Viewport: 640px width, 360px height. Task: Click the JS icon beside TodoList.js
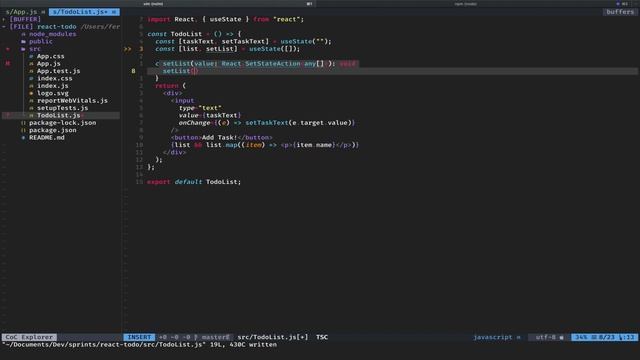coord(31,115)
